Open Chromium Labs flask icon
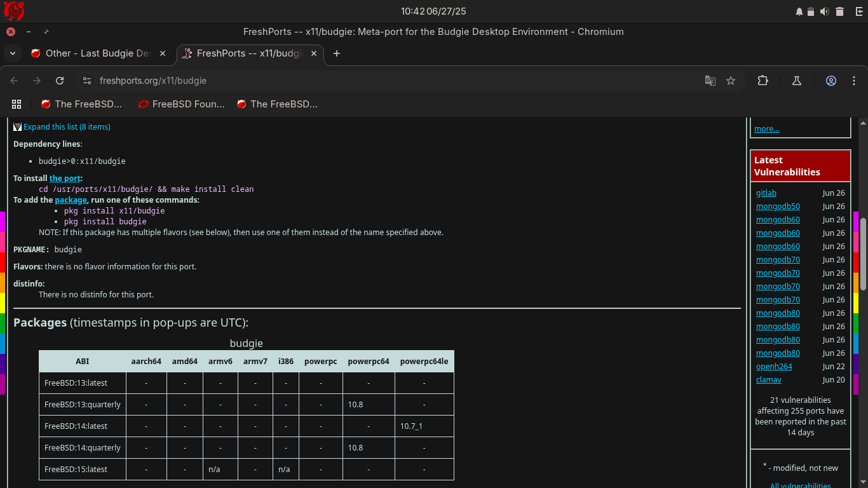Screen dimensions: 868x488 pyautogui.click(x=796, y=81)
